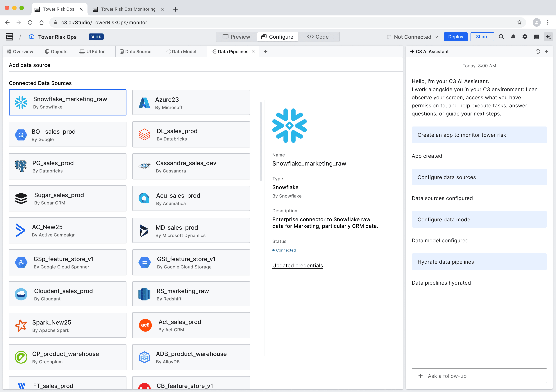Switch to Preview mode
The image size is (556, 392).
coord(236,37)
